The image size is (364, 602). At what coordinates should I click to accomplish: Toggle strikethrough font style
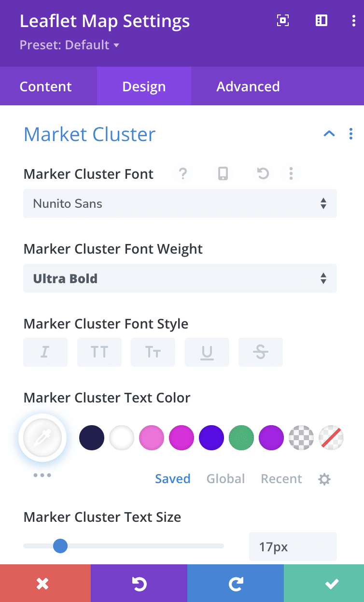tap(261, 352)
